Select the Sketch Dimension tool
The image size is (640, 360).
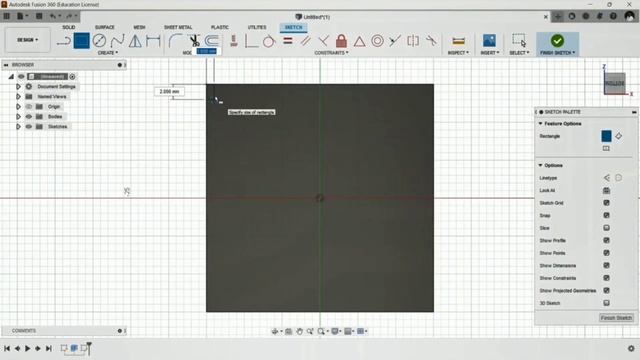pyautogui.click(x=153, y=41)
